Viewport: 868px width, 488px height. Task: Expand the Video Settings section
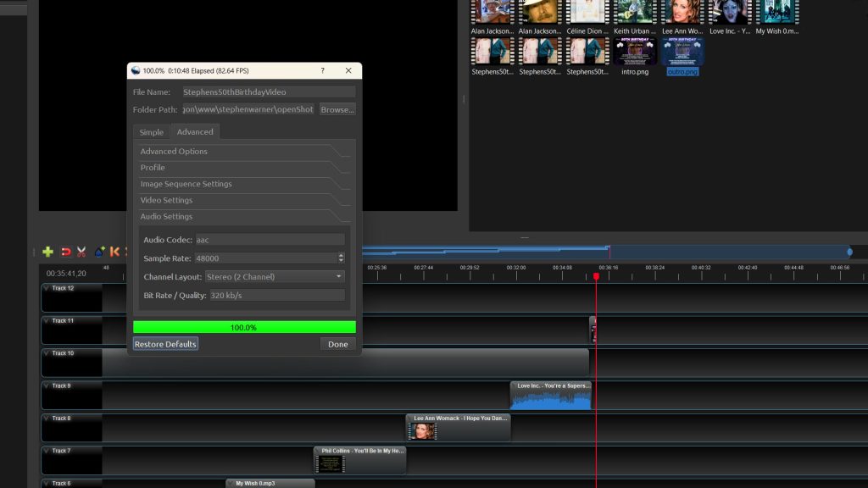244,200
